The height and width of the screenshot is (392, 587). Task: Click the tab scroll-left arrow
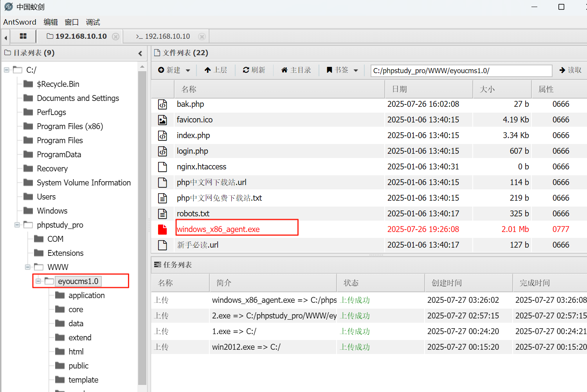click(5, 38)
